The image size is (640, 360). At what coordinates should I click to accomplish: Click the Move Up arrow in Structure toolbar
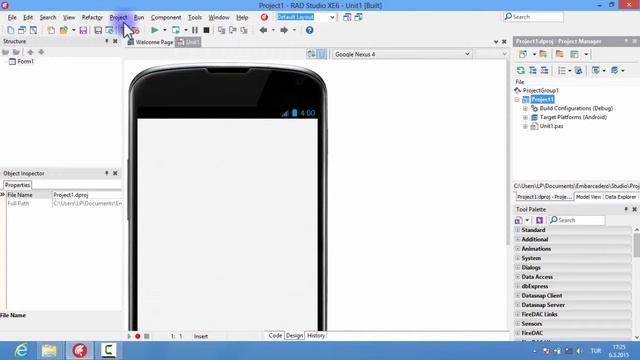30,52
